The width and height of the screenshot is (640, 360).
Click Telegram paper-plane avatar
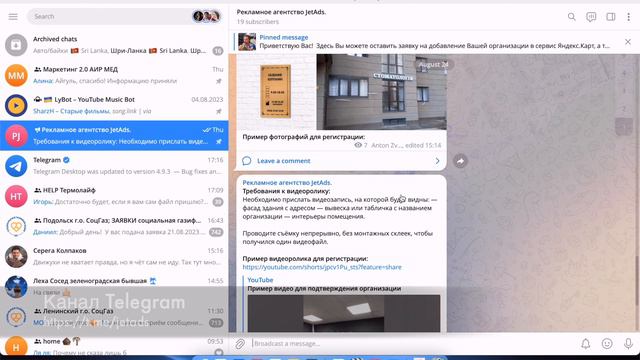16,166
